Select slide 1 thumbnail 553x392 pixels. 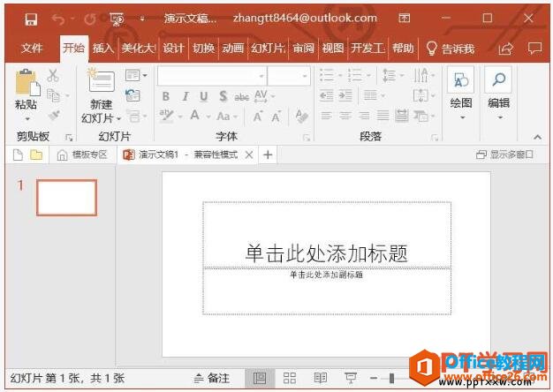(66, 198)
